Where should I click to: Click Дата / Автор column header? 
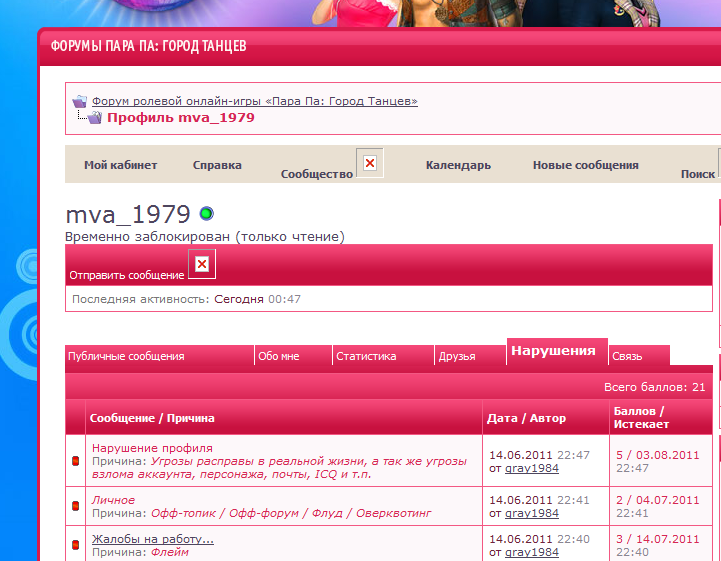(x=526, y=418)
